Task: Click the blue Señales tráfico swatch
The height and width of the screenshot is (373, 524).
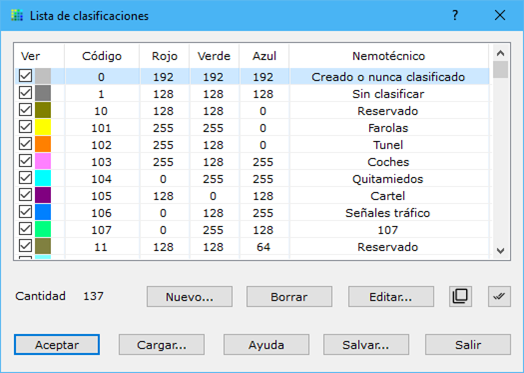Action: (x=43, y=213)
